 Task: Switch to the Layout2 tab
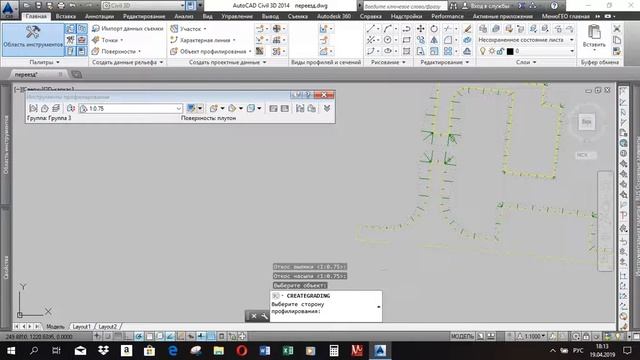(108, 327)
